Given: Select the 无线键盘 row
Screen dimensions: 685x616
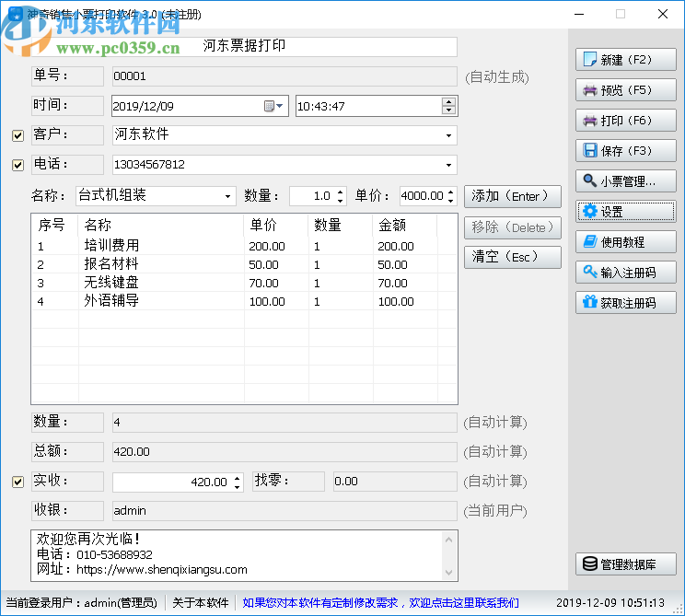Looking at the screenshot, I should 244,283.
